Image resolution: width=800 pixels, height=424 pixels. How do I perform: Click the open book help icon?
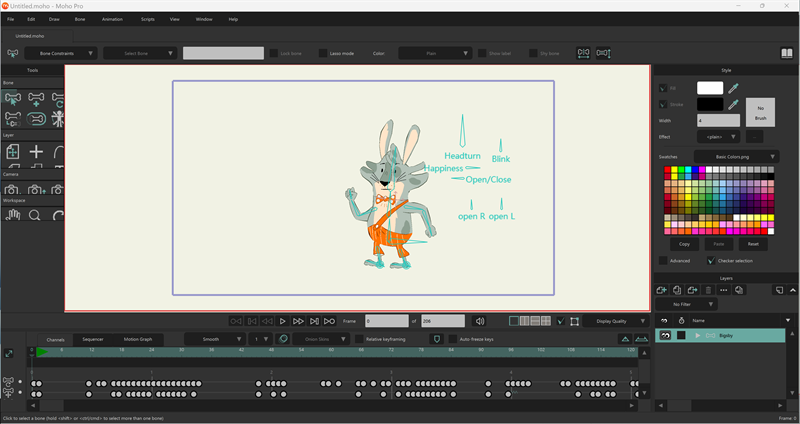coord(787,53)
